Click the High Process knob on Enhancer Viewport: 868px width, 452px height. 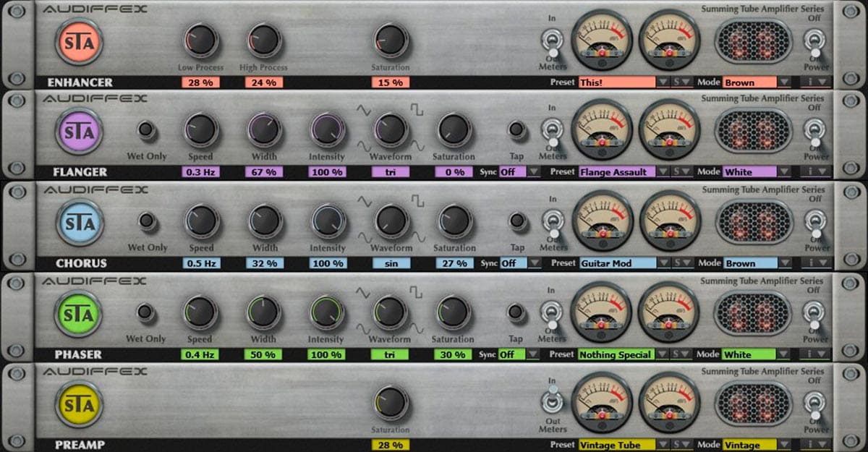click(x=264, y=40)
